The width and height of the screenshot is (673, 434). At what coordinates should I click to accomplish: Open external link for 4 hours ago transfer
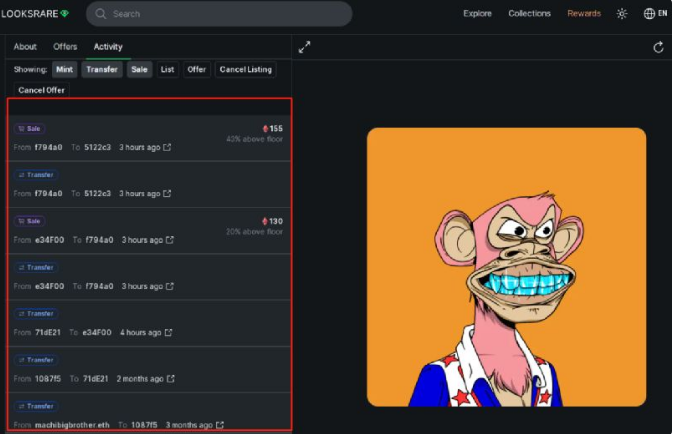[x=168, y=333]
